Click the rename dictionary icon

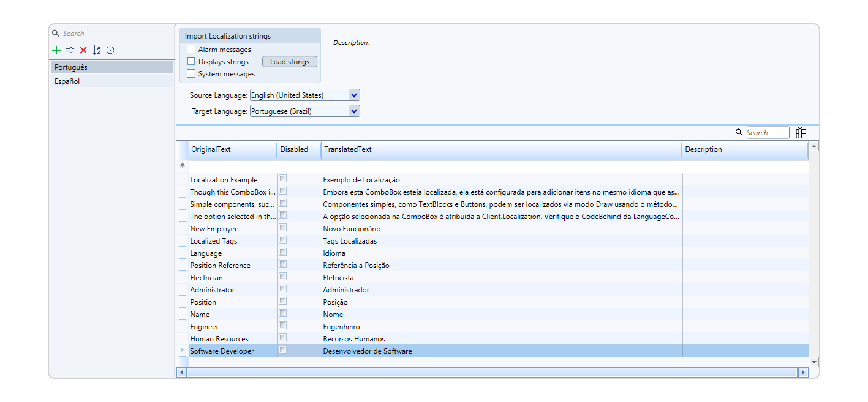point(70,50)
